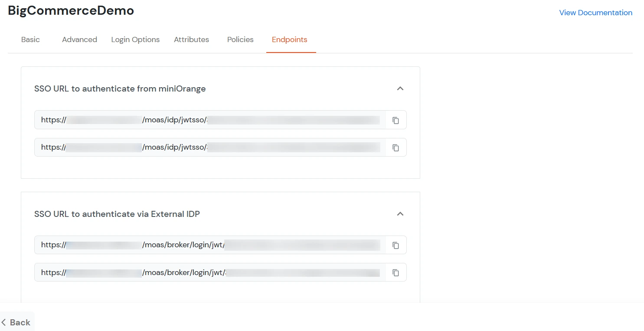The height and width of the screenshot is (331, 644).
Task: Click the BigCommerceDemo app title
Action: (x=71, y=11)
